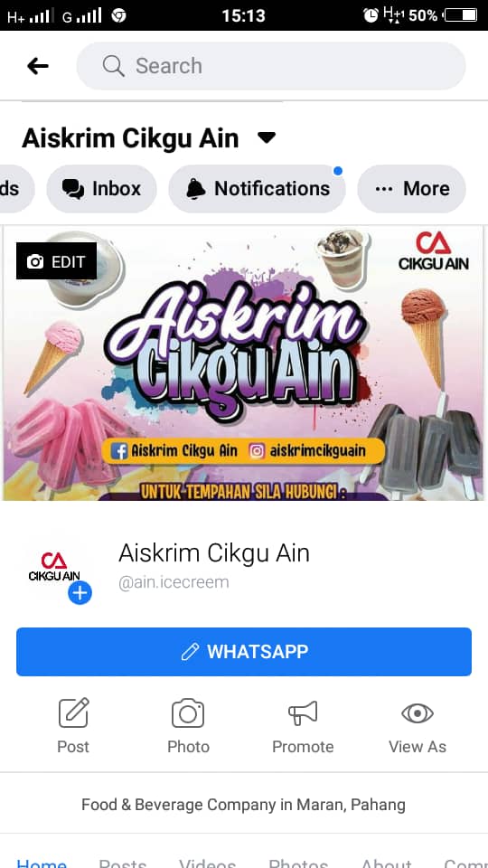
Task: Expand the Aiskrim Cikgu Ain page dropdown
Action: [267, 137]
